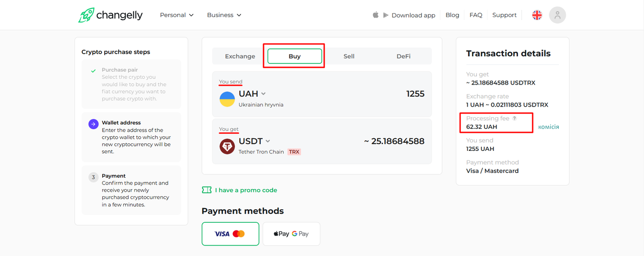The image size is (644, 256).
Task: Edit the 1255 send amount field
Action: [x=416, y=94]
